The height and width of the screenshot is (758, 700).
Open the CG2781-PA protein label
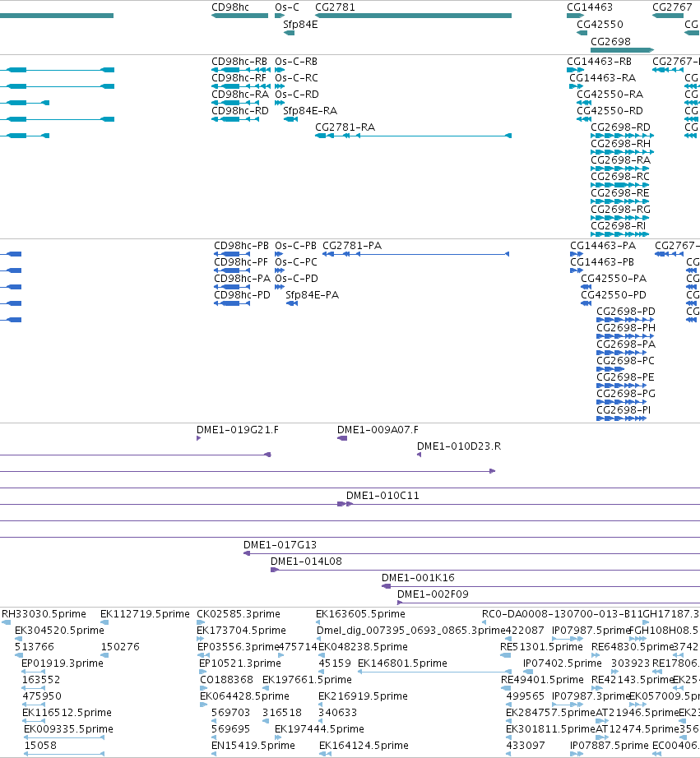[x=352, y=246]
